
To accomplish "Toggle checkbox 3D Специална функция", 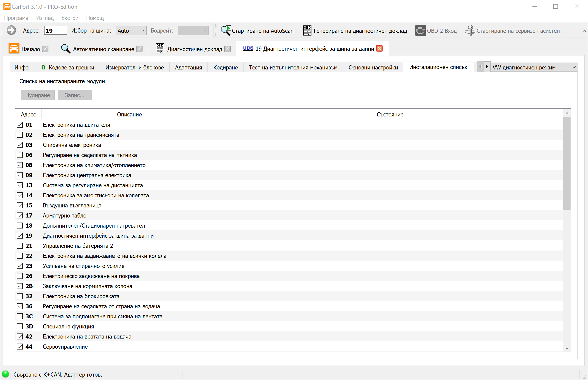I will tap(20, 326).
